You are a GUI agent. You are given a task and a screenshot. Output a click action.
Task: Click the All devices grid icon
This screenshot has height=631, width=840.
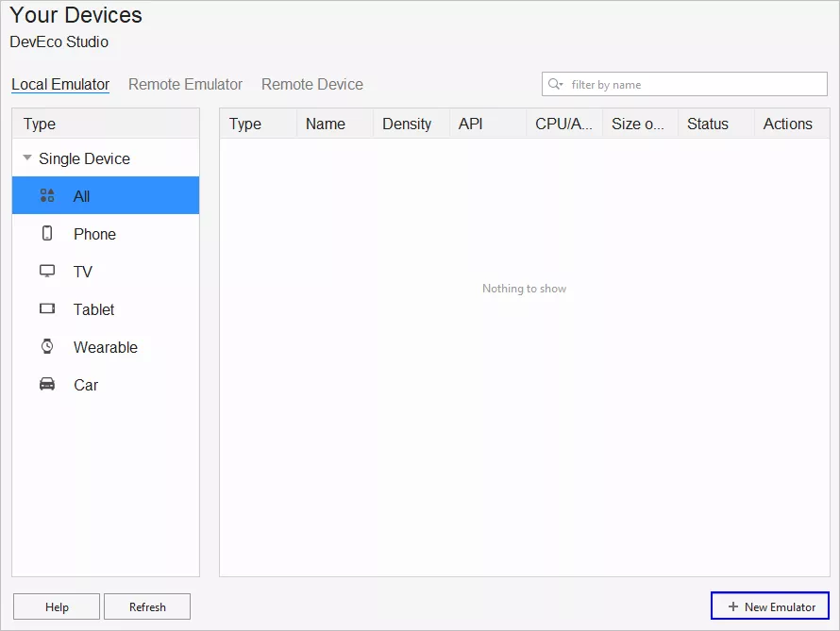point(47,195)
